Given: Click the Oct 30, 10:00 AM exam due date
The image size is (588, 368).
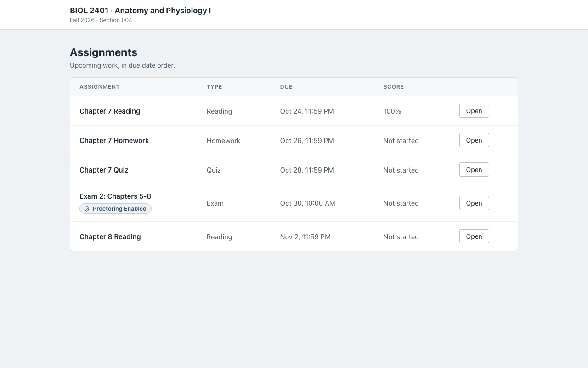Looking at the screenshot, I should (x=308, y=203).
